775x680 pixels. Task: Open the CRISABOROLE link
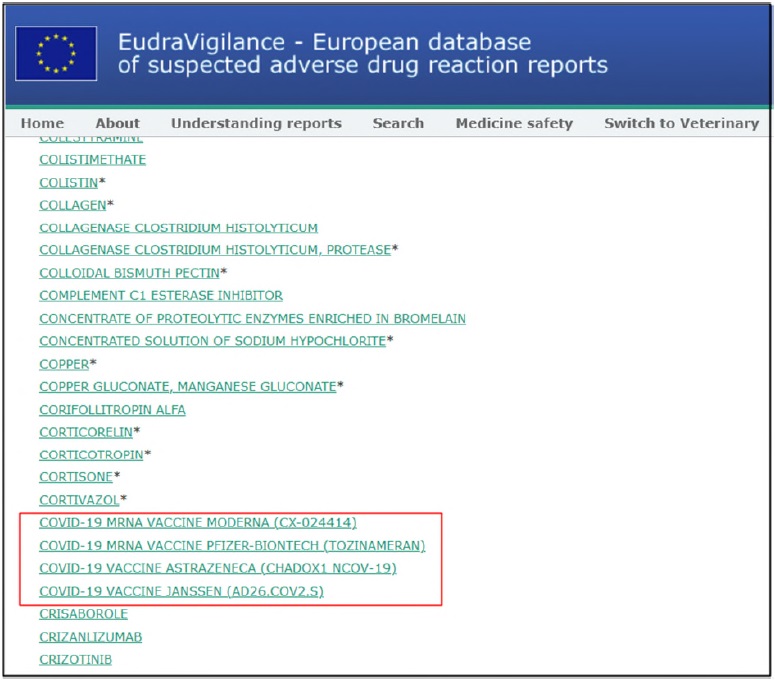pyautogui.click(x=84, y=614)
